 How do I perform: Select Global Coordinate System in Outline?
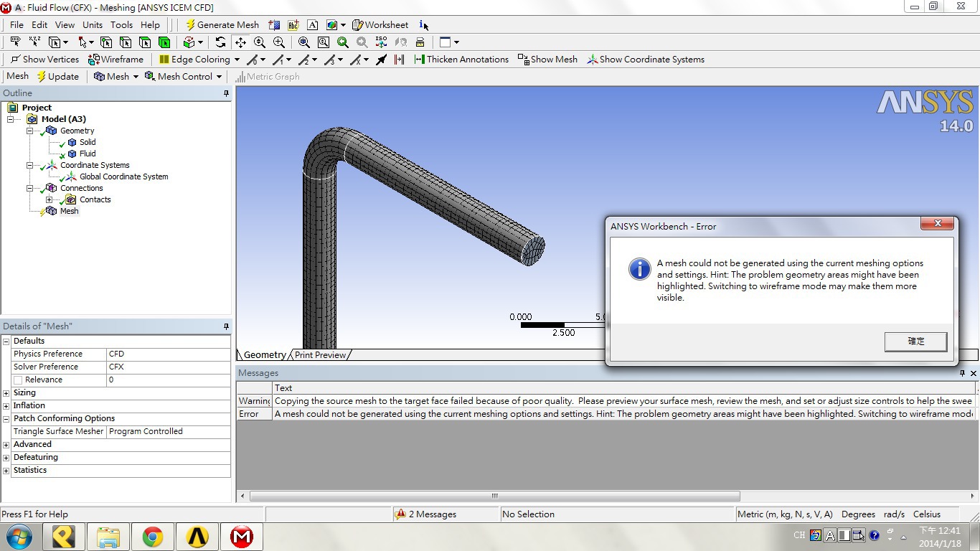[x=123, y=177]
